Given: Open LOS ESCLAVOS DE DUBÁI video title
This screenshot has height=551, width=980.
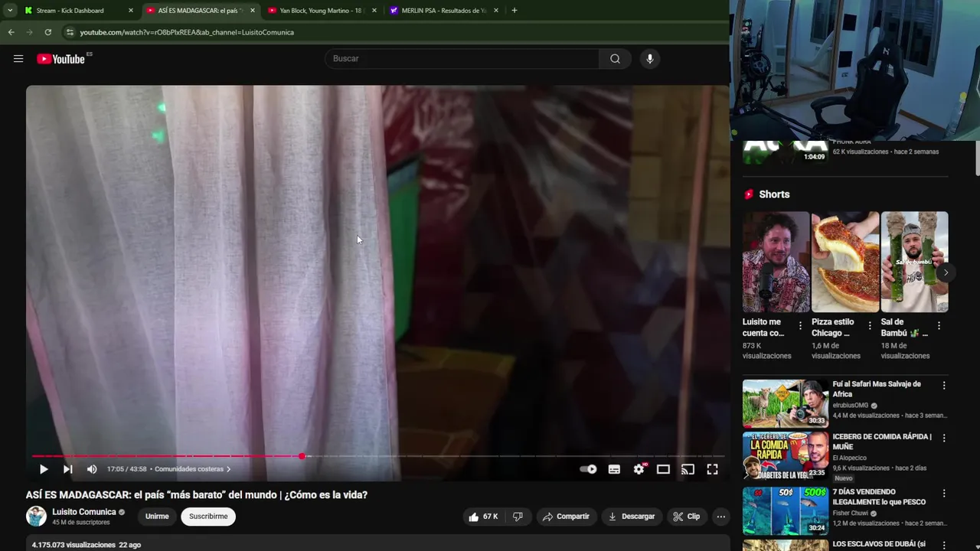Looking at the screenshot, I should (879, 544).
